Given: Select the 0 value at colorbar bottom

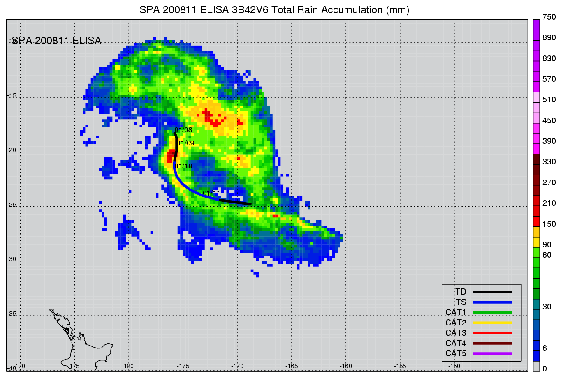Looking at the screenshot, I should click(544, 369).
